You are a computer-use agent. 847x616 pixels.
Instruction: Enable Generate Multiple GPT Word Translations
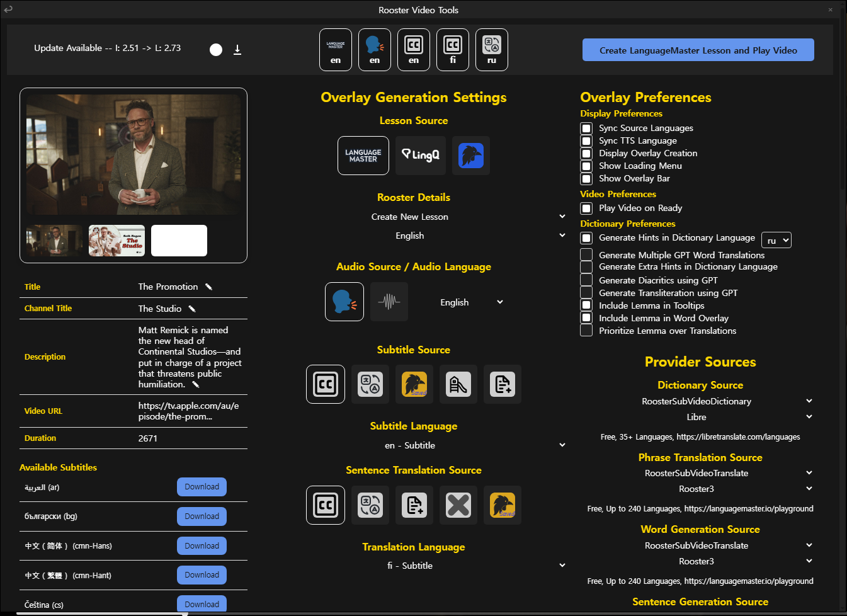point(586,254)
